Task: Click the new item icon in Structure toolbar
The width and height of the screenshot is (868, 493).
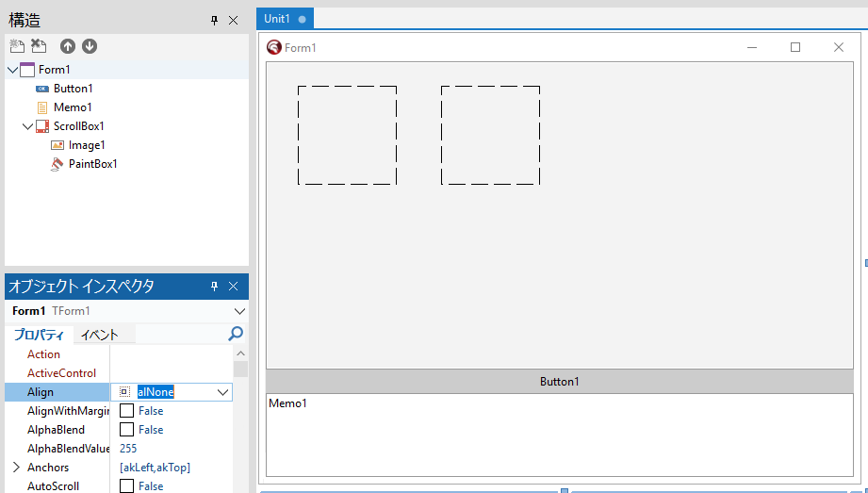Action: coord(16,46)
